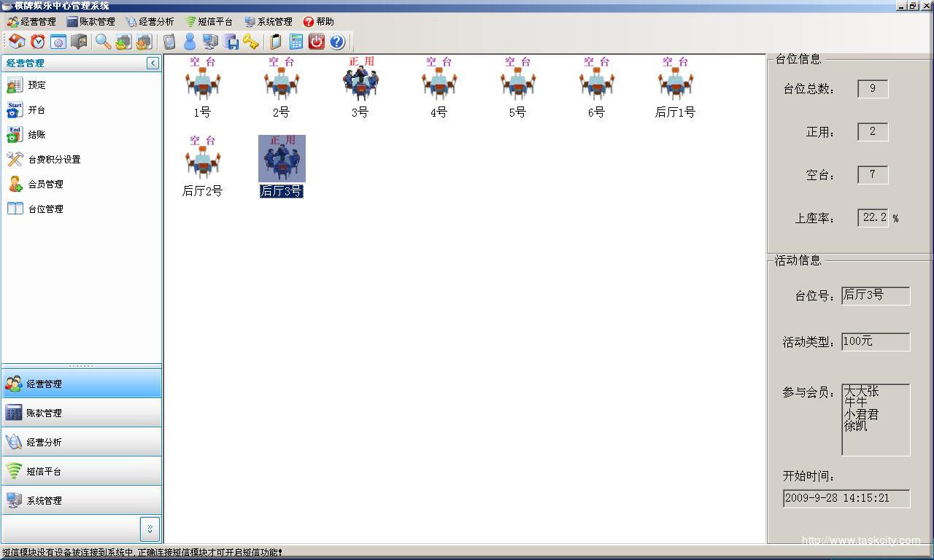Open the 账款管理 menu
This screenshot has width=934, height=560.
tap(91, 22)
